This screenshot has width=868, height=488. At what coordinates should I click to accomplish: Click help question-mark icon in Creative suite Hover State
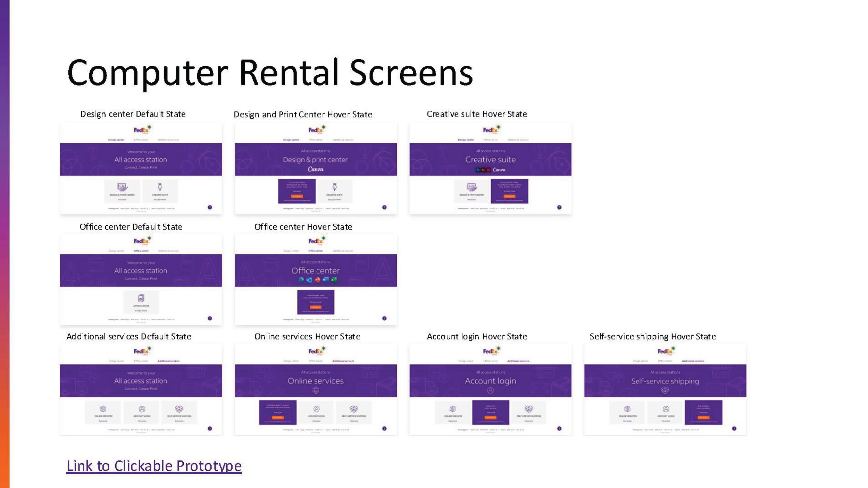[559, 207]
